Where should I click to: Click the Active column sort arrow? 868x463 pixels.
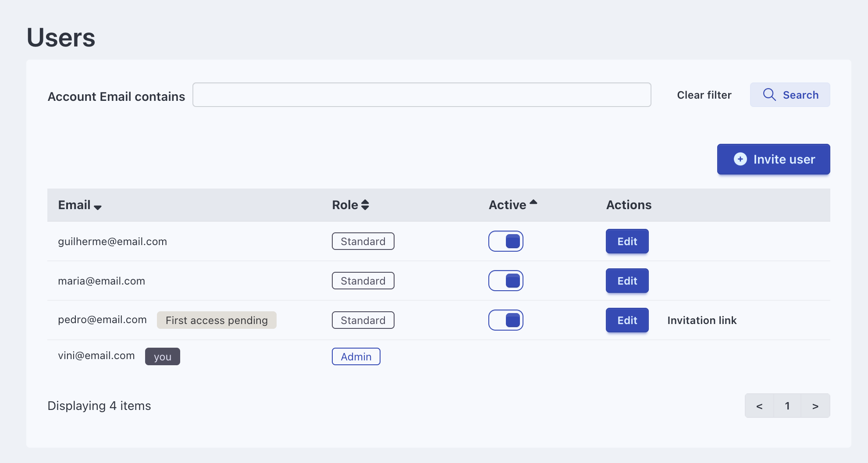click(533, 202)
